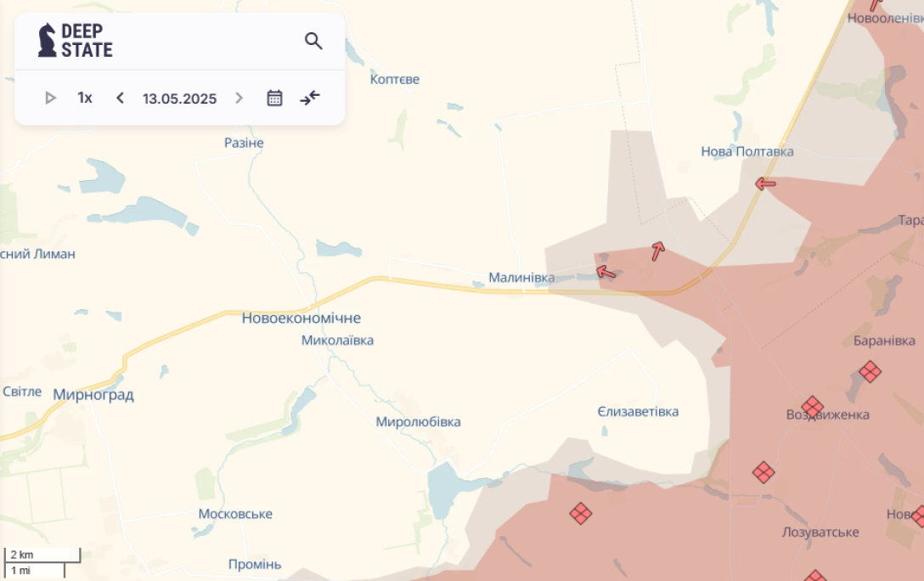Click the Мирноград city label
This screenshot has height=581, width=924.
point(93,395)
